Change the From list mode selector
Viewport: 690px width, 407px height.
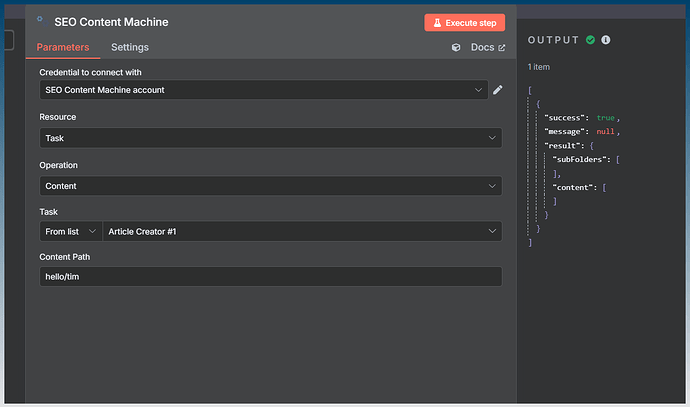tap(70, 231)
